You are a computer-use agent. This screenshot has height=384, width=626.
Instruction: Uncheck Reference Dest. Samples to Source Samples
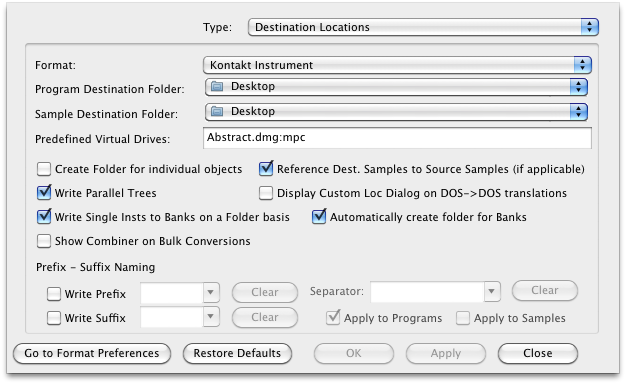pyautogui.click(x=266, y=168)
